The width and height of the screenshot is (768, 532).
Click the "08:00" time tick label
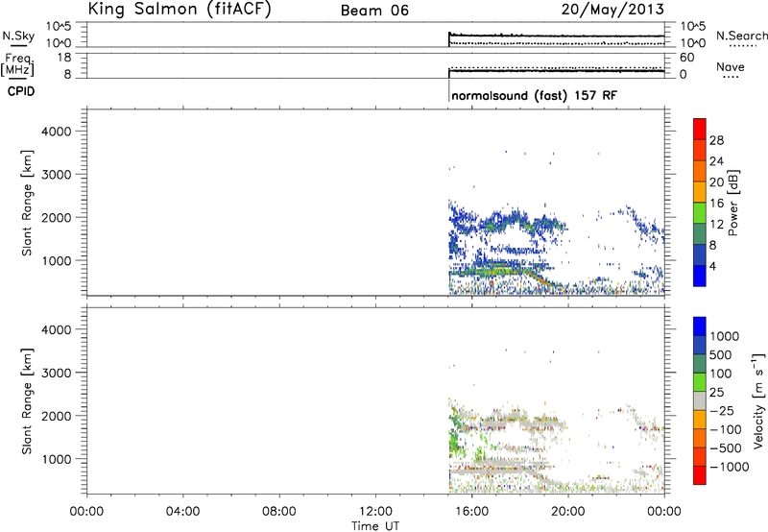point(278,512)
